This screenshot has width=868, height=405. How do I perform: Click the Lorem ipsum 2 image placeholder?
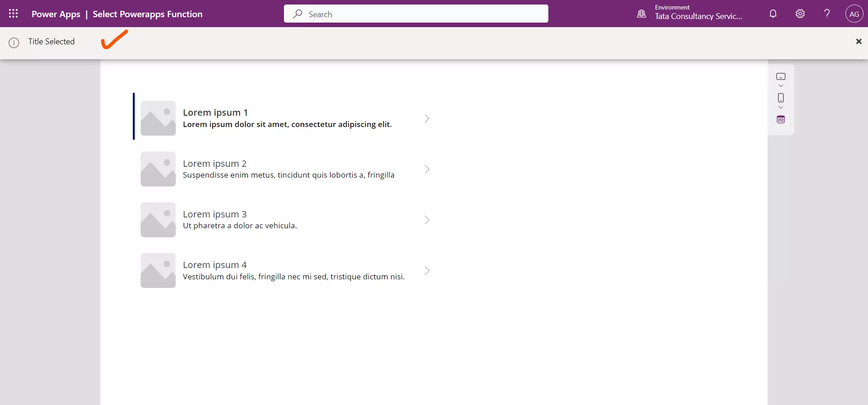point(158,169)
